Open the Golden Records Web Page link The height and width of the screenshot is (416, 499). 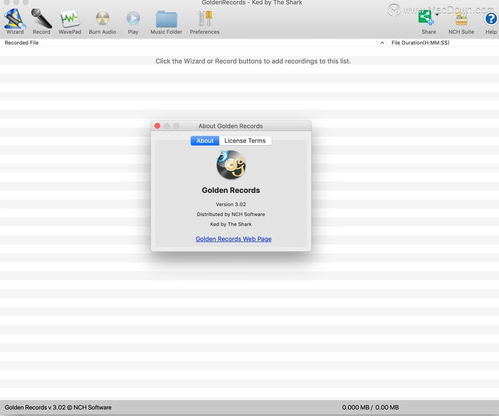pyautogui.click(x=233, y=239)
